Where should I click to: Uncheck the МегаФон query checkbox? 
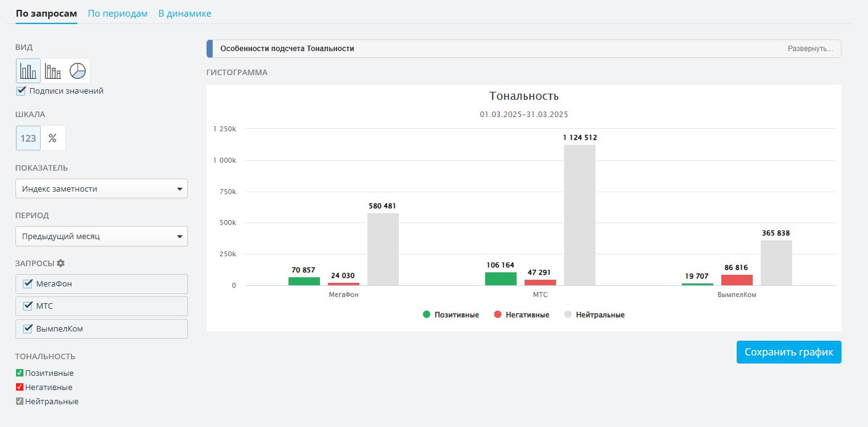[27, 283]
